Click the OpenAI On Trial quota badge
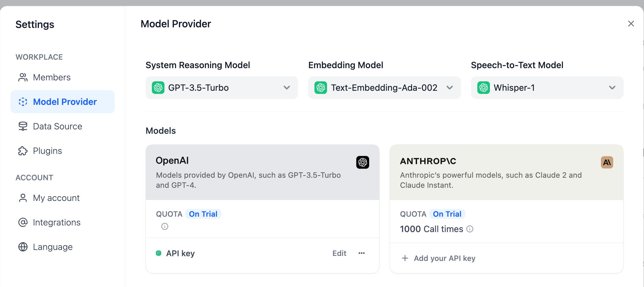644x287 pixels. coord(203,214)
